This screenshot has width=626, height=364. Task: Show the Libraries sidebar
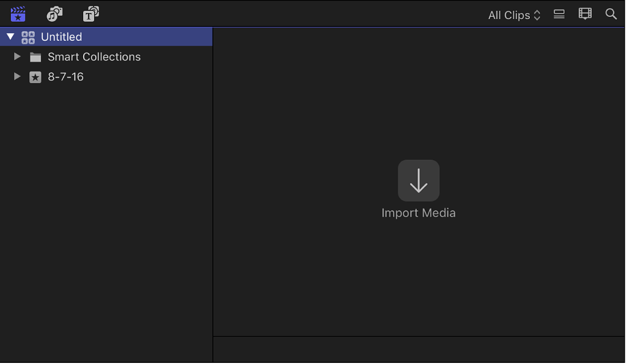click(18, 14)
